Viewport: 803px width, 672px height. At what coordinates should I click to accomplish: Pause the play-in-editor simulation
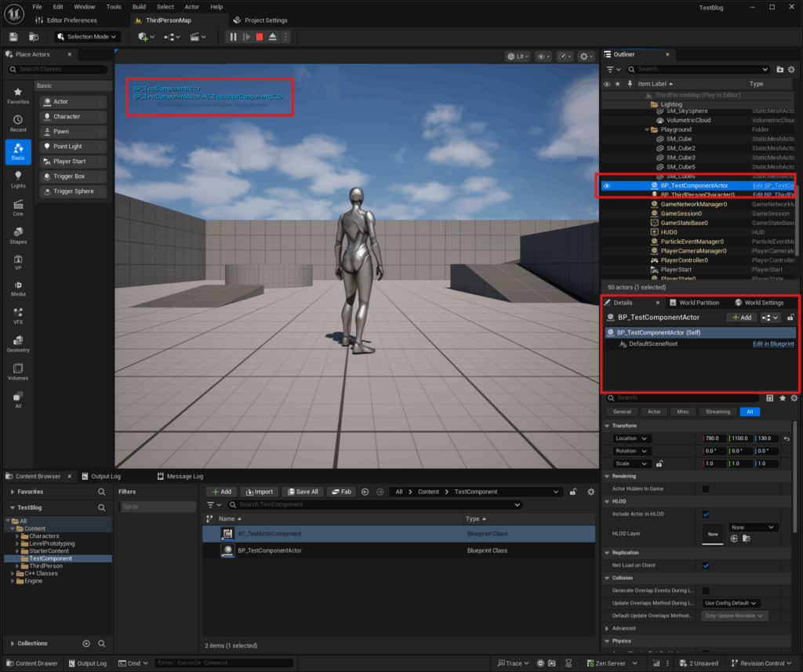coord(233,37)
